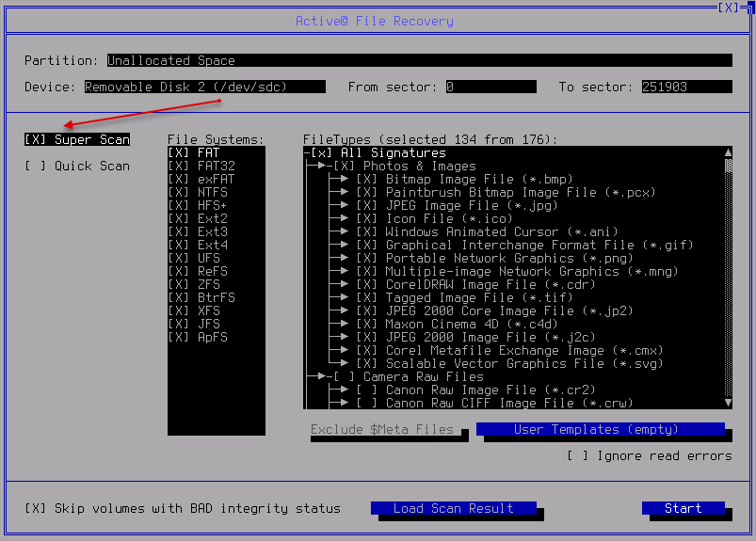The image size is (756, 541).
Task: Click the file types scrollbar thumb
Action: tap(728, 166)
